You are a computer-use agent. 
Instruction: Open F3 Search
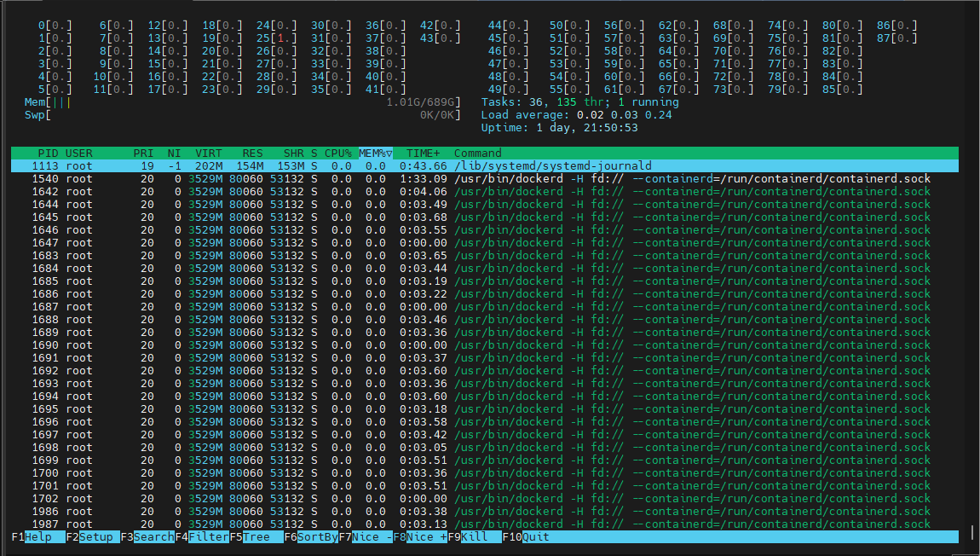(x=147, y=536)
